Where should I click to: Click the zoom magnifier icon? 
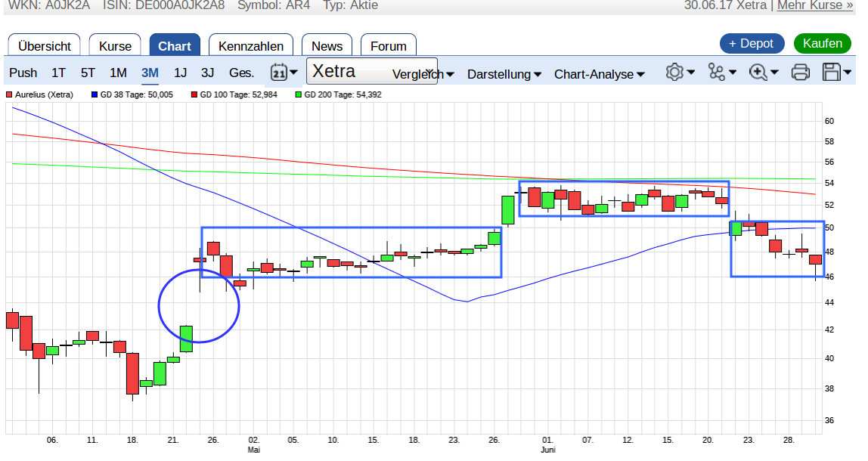click(758, 73)
